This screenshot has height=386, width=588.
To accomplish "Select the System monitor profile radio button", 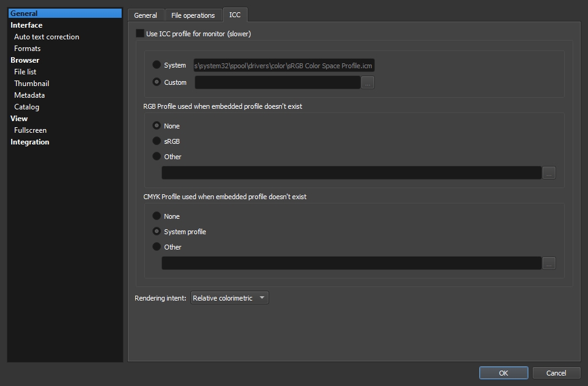I will (157, 65).
